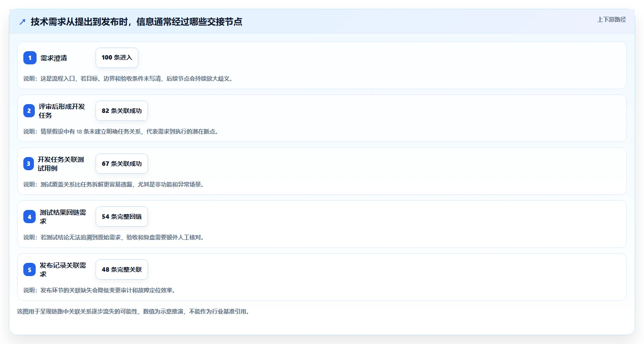The height and width of the screenshot is (344, 644).
Task: Click the arrow icon beside the title
Action: (x=22, y=22)
